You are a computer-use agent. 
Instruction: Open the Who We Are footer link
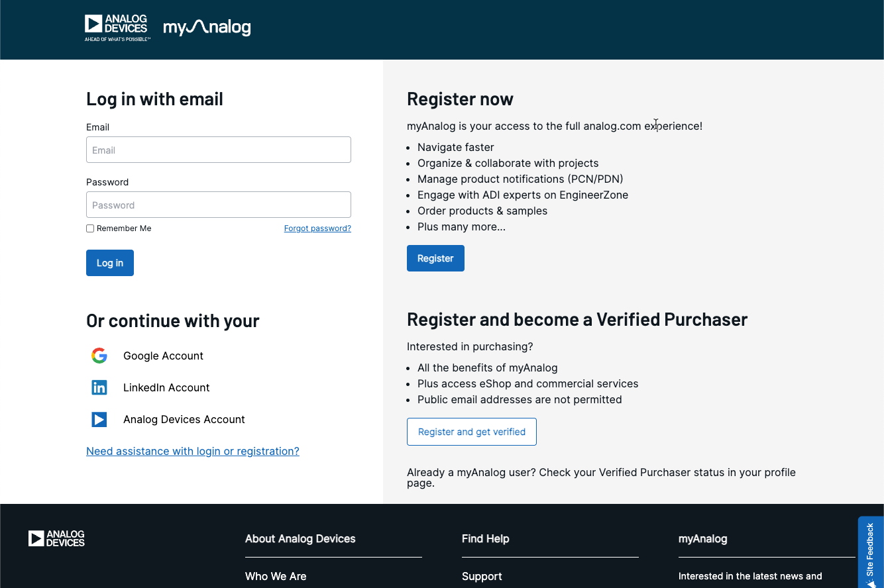point(276,576)
